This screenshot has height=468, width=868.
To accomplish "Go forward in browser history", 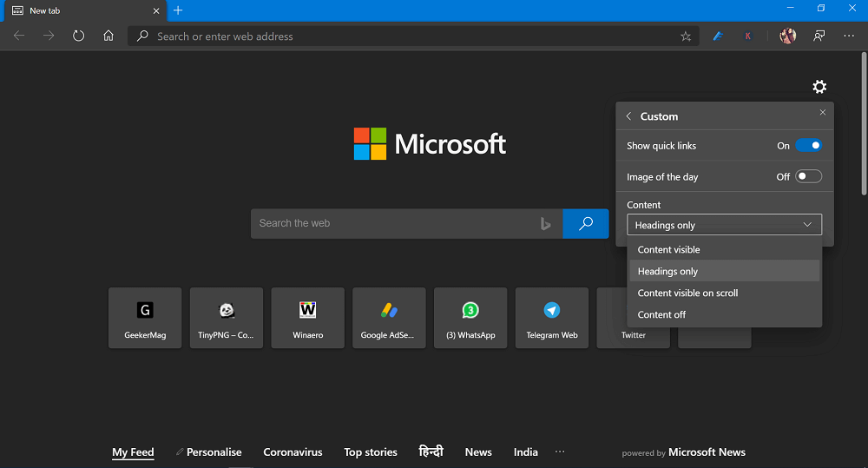I will pos(49,36).
